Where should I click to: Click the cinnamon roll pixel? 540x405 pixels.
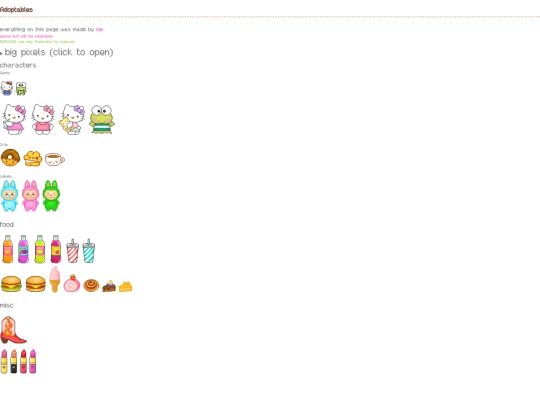click(91, 285)
